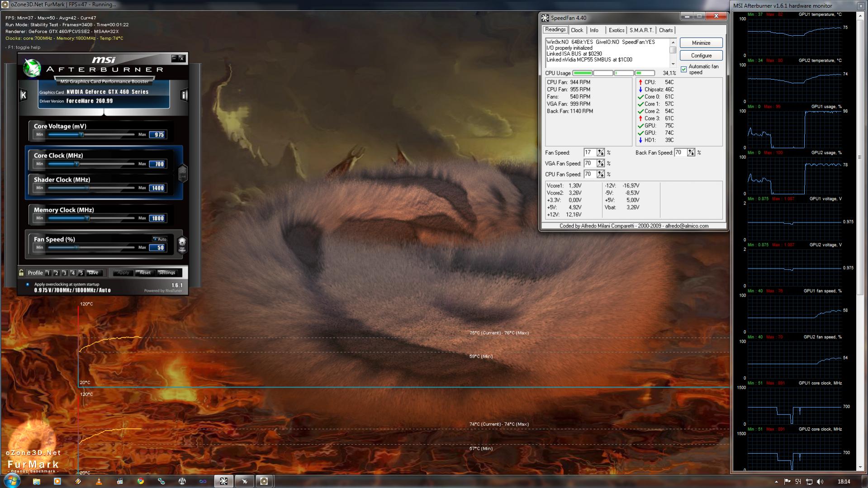Click the volume icon in system tray
This screenshot has height=488, width=868.
click(820, 482)
